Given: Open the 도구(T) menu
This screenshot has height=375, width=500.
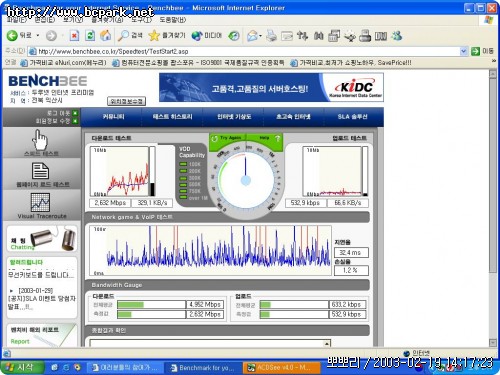Looking at the screenshot, I should click(141, 20).
